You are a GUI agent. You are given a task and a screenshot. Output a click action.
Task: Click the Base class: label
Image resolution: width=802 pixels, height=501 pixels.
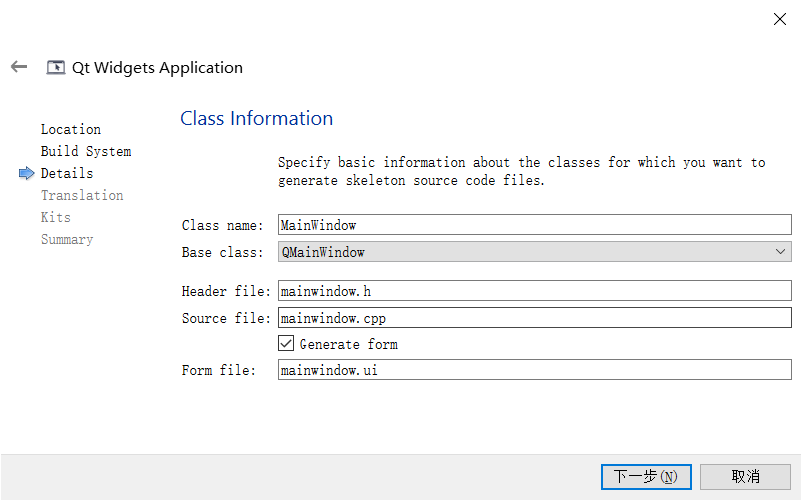coord(222,253)
